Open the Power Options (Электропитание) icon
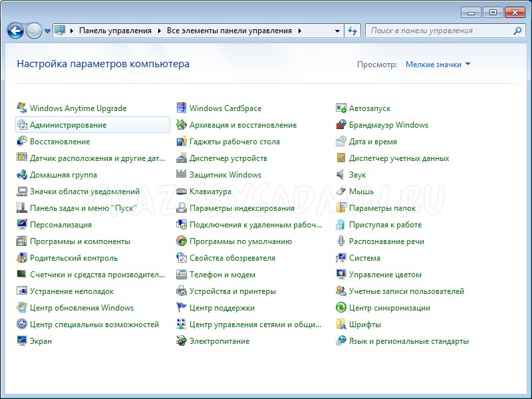This screenshot has height=399, width=532. point(182,341)
